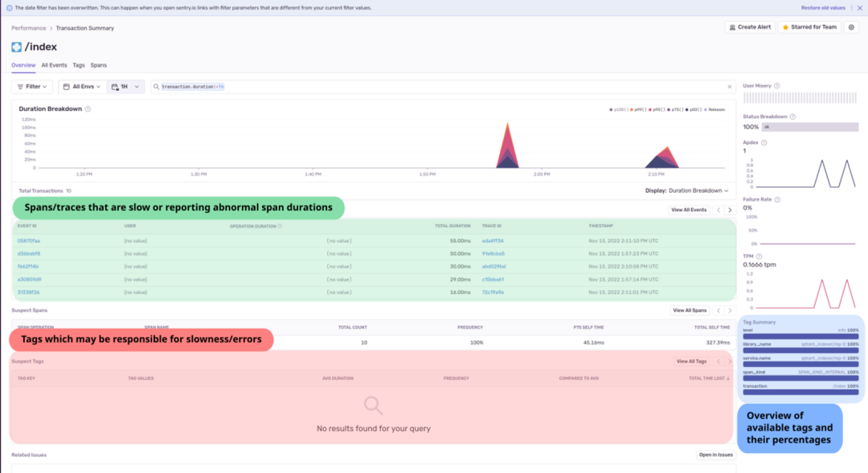The width and height of the screenshot is (868, 473).
Task: Open event ID a30859d9
Action: [x=30, y=279]
